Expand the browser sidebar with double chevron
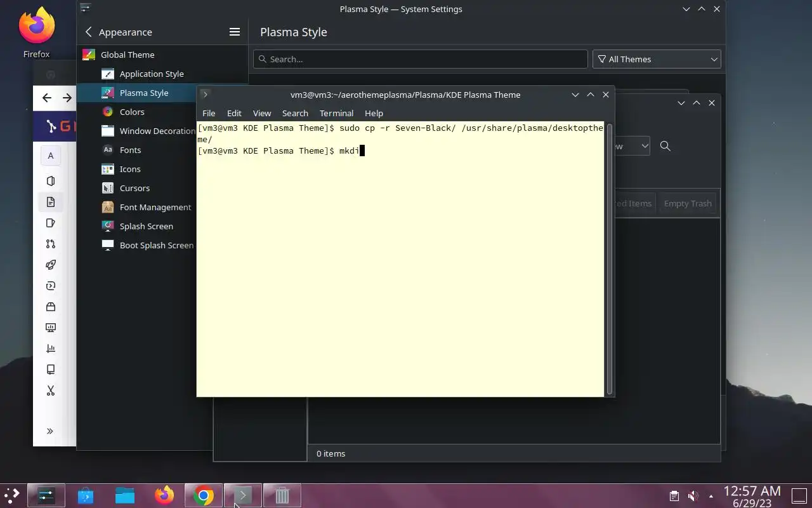Viewport: 812px width, 508px height. click(50, 431)
